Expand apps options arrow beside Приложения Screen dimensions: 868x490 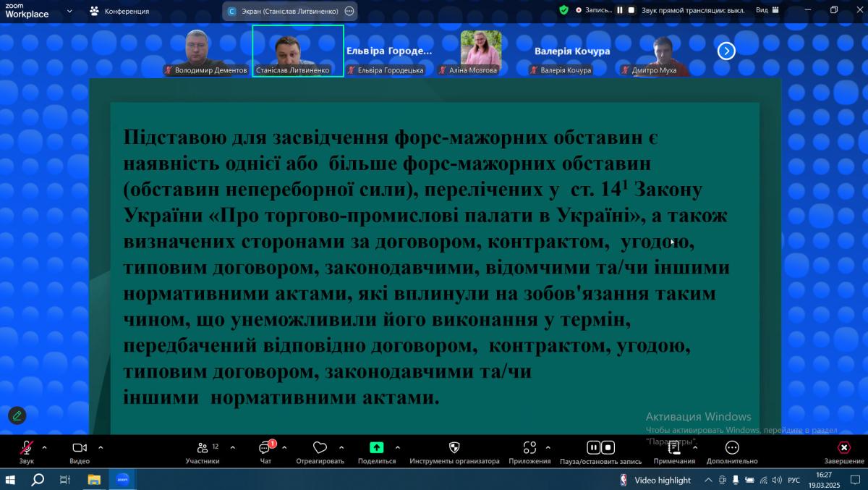(x=548, y=447)
